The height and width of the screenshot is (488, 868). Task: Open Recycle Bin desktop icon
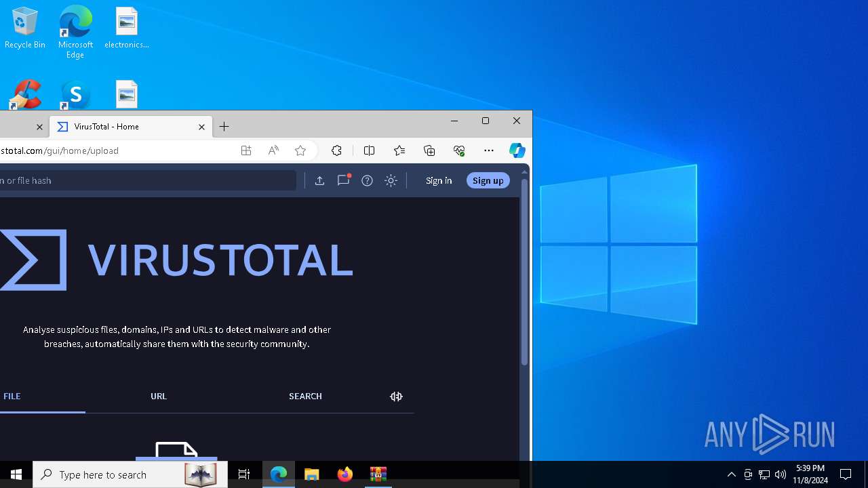(x=25, y=27)
